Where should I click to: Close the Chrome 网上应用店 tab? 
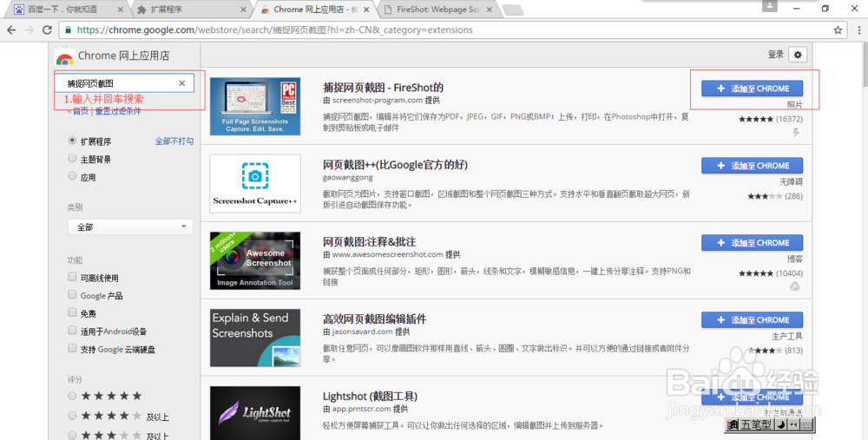click(366, 10)
